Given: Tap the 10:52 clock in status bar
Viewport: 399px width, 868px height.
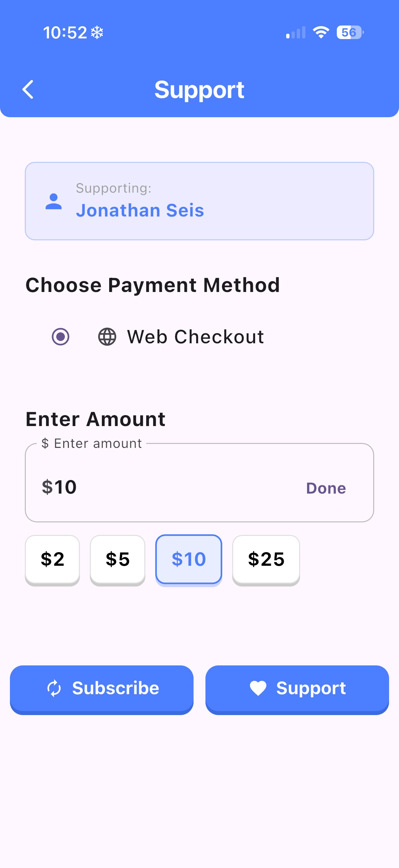Looking at the screenshot, I should click(65, 33).
